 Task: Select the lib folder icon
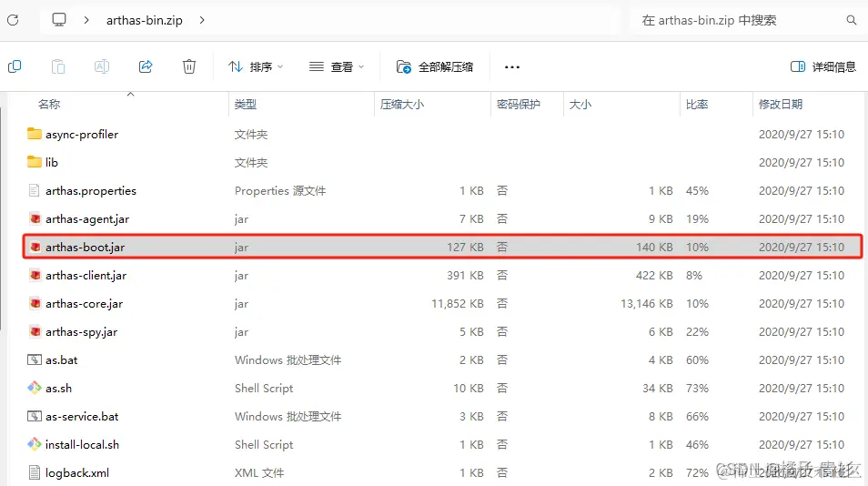click(35, 162)
